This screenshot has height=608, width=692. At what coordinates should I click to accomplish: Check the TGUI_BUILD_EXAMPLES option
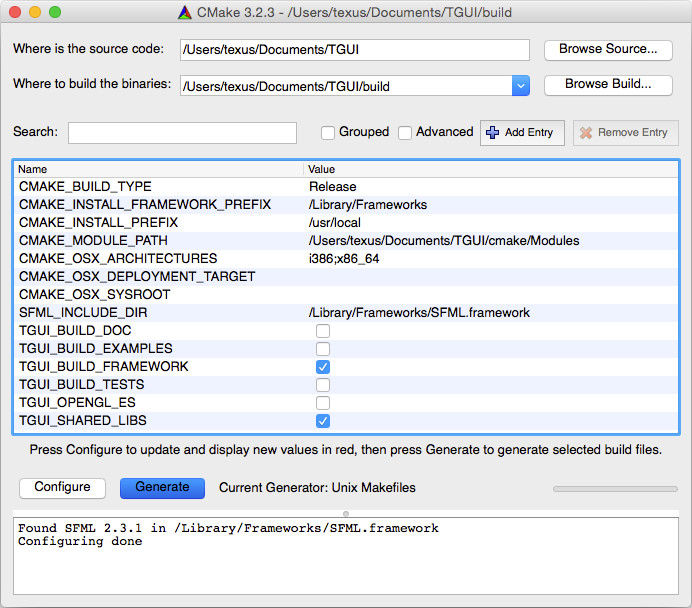pyautogui.click(x=323, y=349)
